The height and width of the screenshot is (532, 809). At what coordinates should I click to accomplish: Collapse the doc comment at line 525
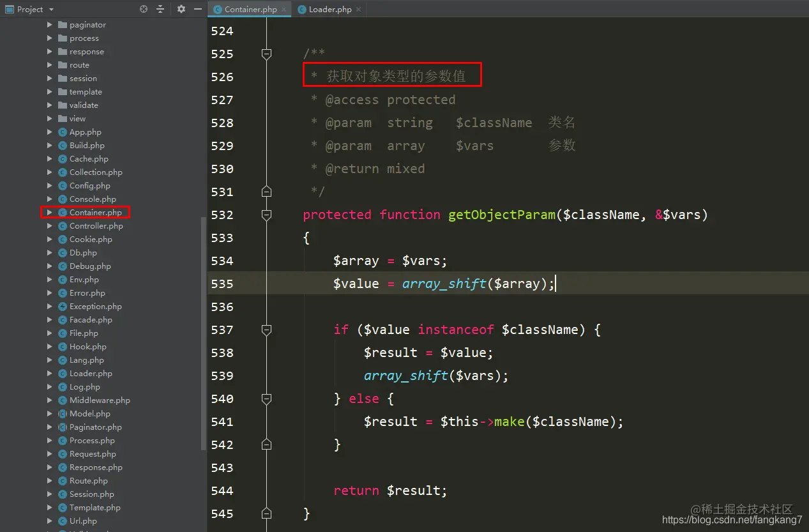[x=267, y=54]
